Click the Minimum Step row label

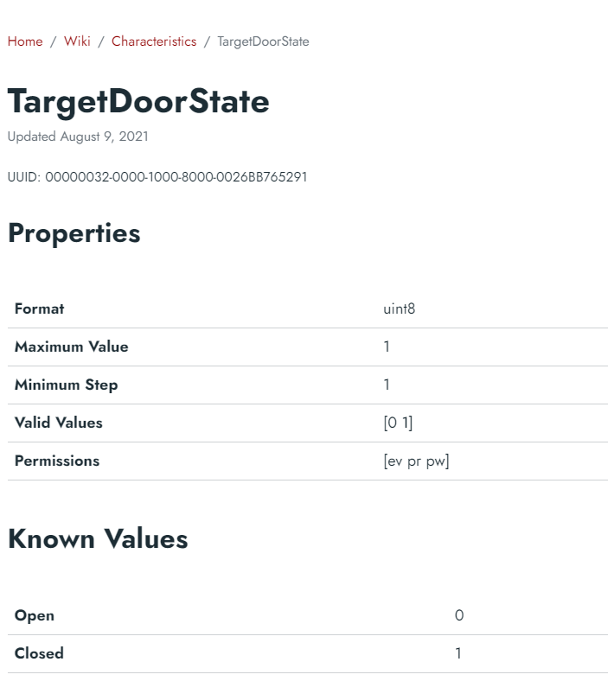tap(66, 385)
